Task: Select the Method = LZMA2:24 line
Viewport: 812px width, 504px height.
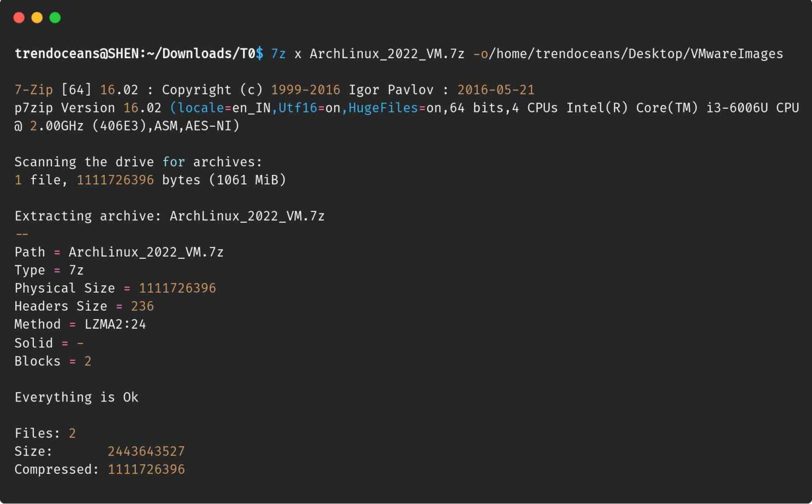Action: [x=80, y=324]
